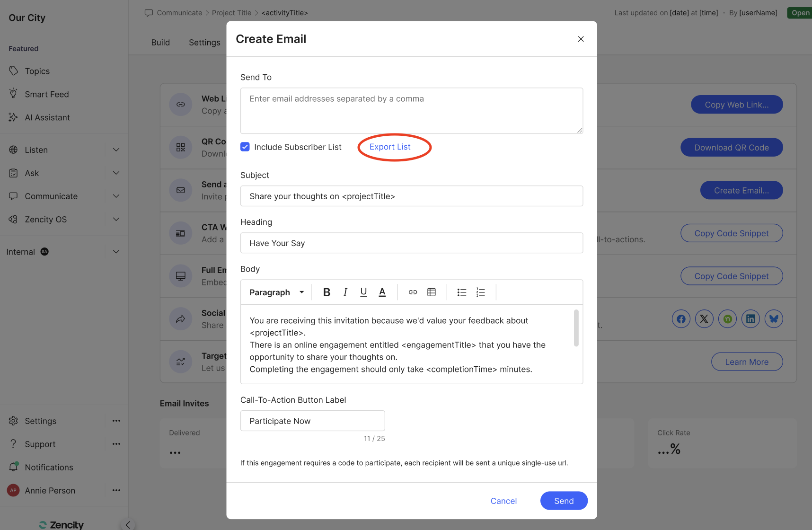This screenshot has width=812, height=530.
Task: Open the Paragraph style dropdown
Action: point(276,292)
